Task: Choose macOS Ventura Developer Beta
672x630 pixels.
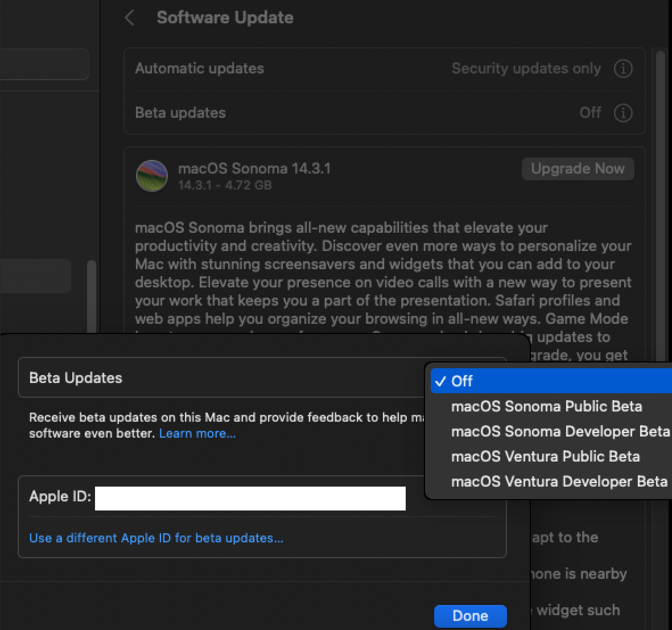Action: coord(559,481)
